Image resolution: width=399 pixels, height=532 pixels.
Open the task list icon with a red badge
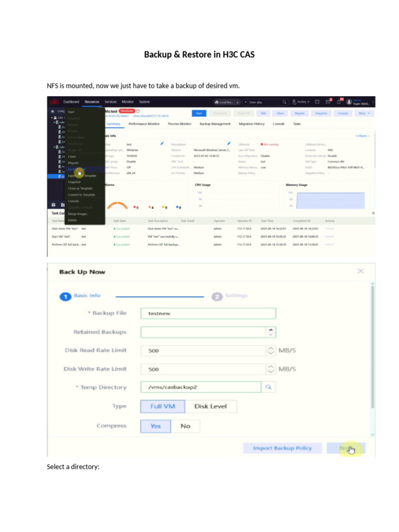pyautogui.click(x=328, y=102)
